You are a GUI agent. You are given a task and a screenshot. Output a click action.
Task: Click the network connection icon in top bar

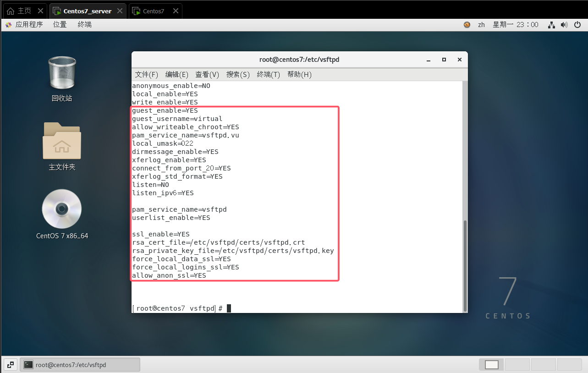[x=552, y=25]
